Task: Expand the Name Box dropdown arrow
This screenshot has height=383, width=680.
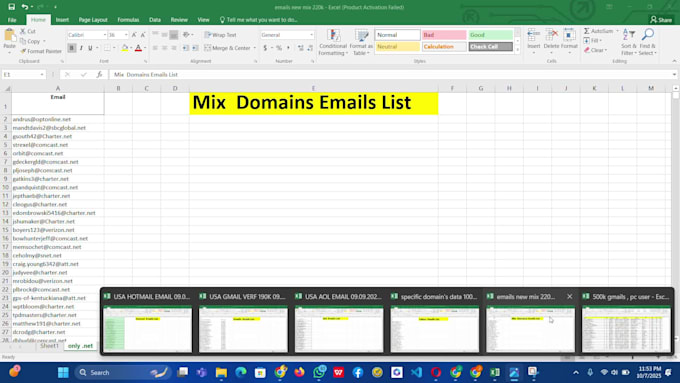Action: [42, 75]
